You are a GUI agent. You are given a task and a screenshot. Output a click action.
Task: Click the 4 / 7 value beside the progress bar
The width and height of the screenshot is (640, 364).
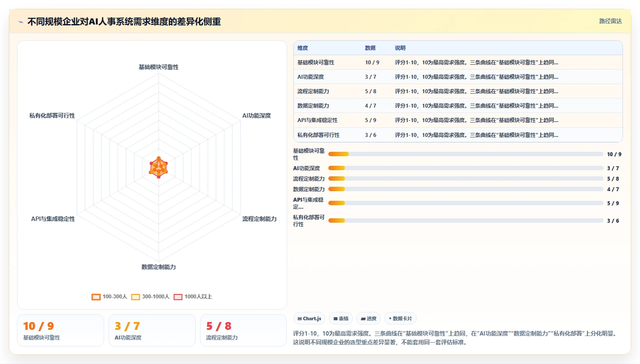coord(613,189)
